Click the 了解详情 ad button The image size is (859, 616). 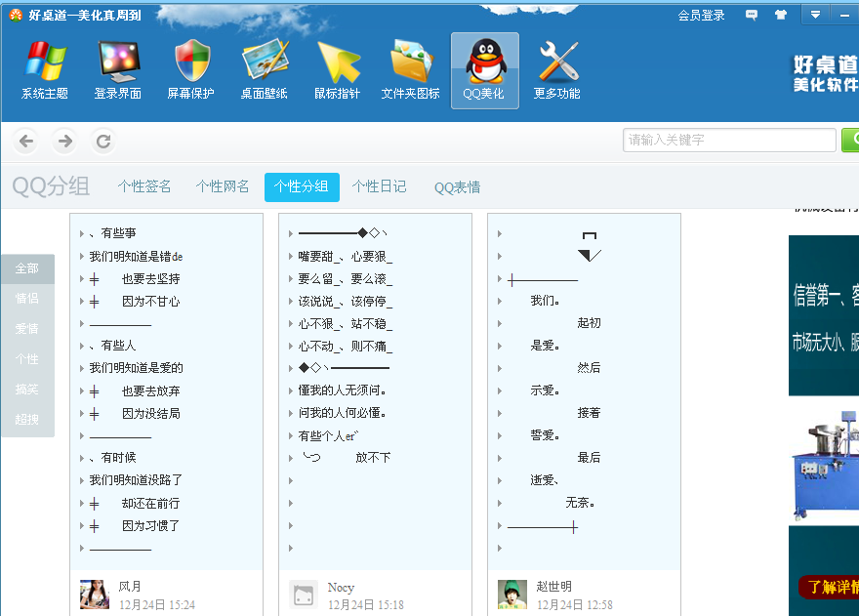(x=830, y=587)
